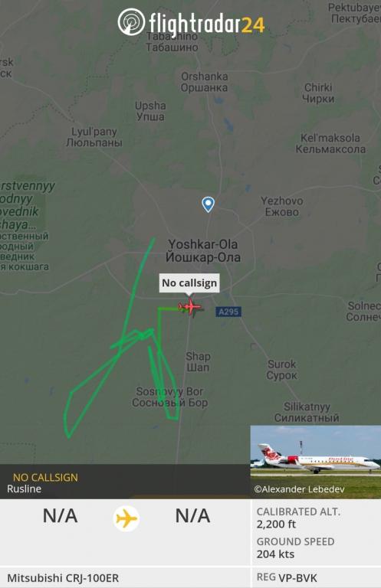Click the destination N/A airport field
Image resolution: width=381 pixels, height=588 pixels.
[192, 515]
